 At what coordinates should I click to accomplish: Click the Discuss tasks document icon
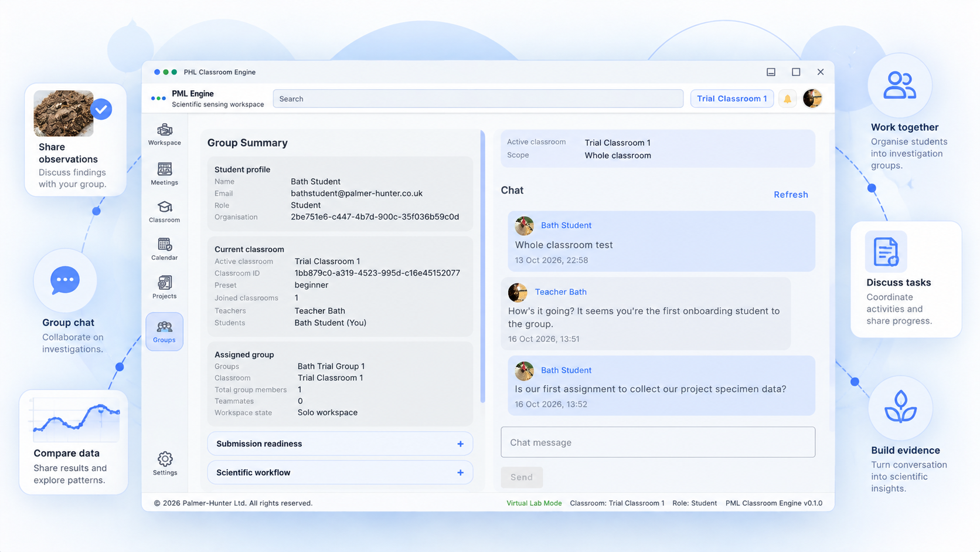(x=886, y=252)
